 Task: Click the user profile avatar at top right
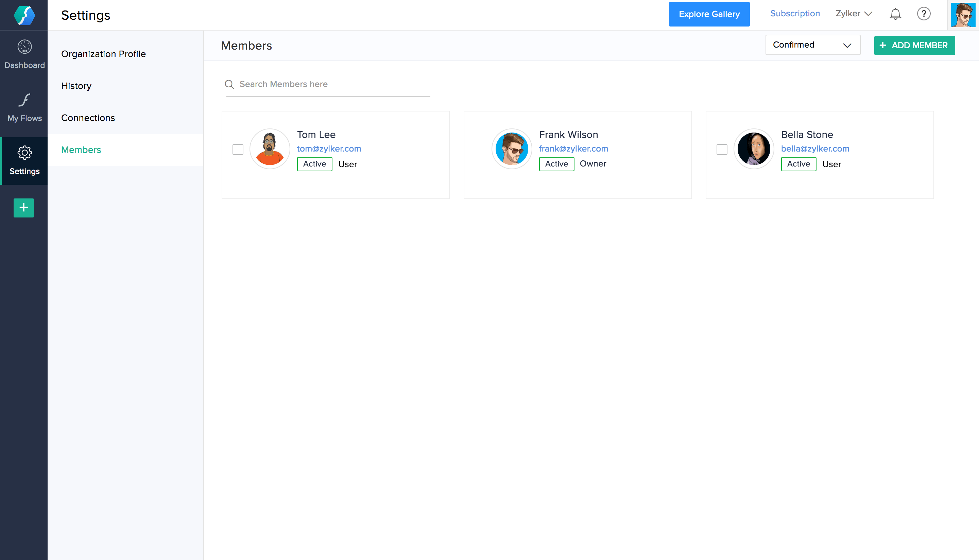click(962, 15)
